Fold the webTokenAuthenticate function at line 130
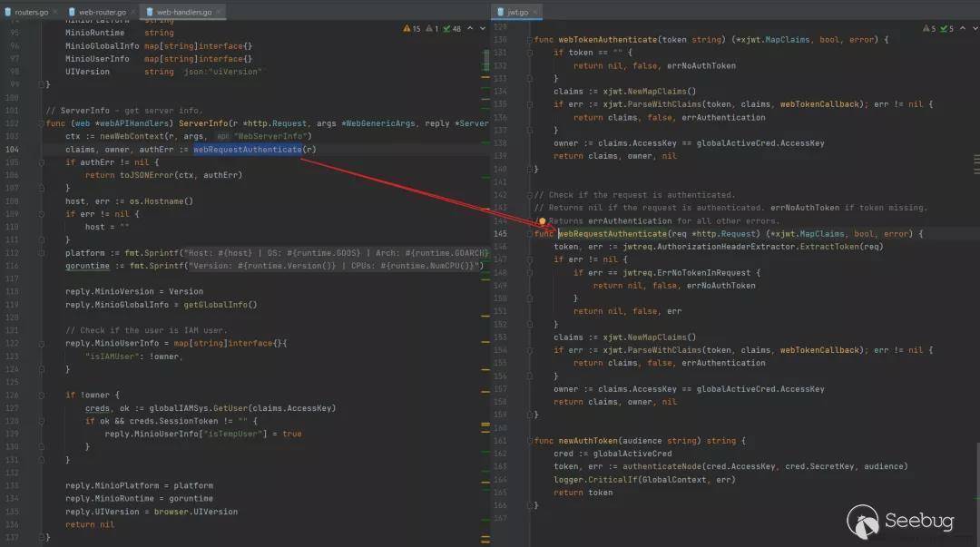This screenshot has height=547, width=980. 530,40
